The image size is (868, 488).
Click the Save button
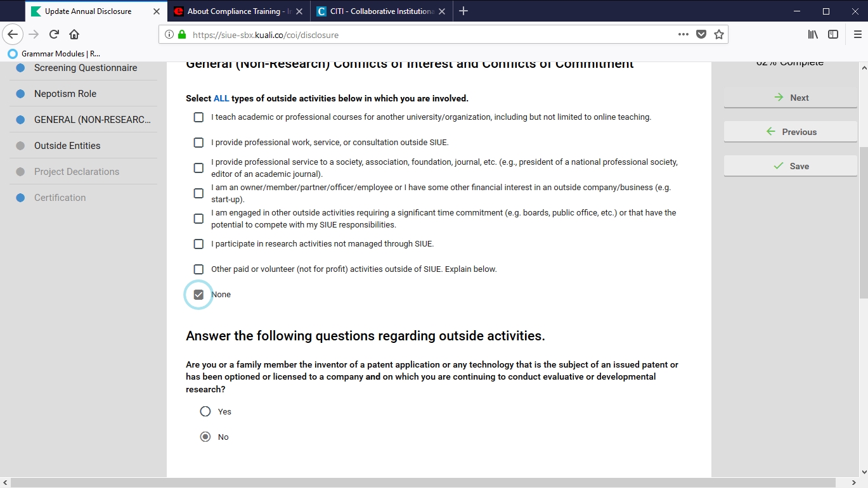tap(790, 166)
